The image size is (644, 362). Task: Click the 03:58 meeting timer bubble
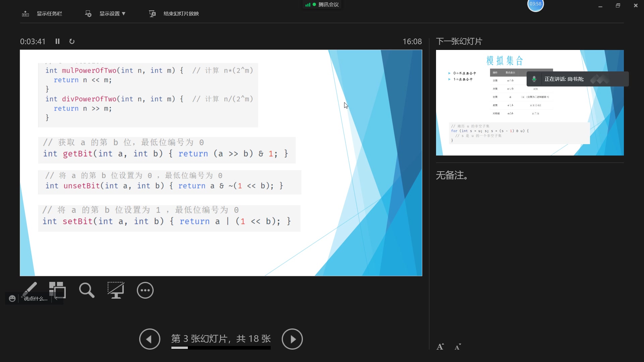[x=535, y=5]
